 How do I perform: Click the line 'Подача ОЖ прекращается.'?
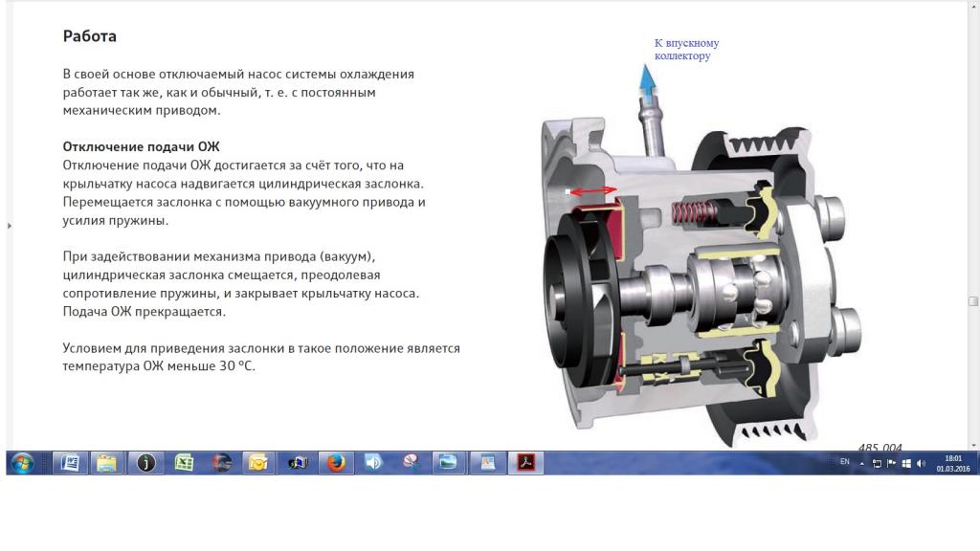(144, 311)
